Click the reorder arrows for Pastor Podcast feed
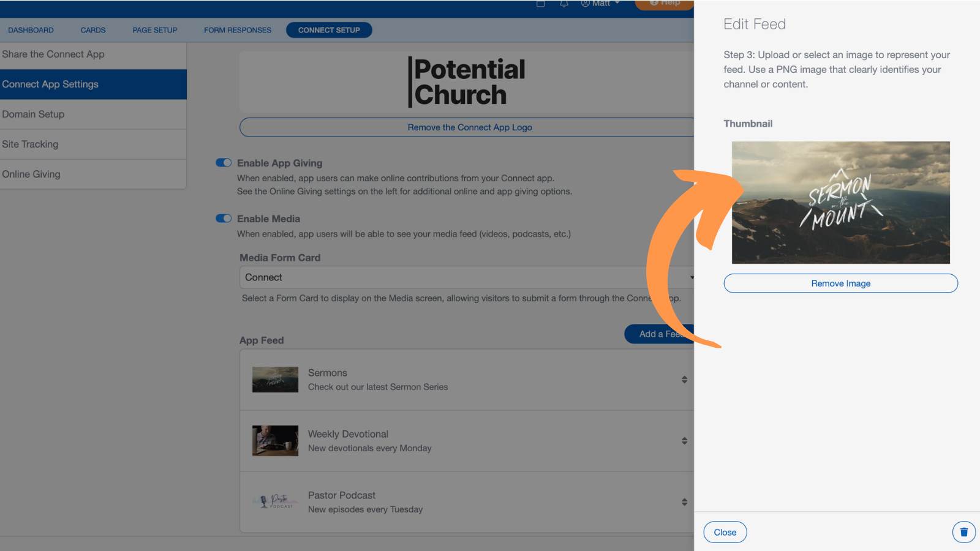The image size is (980, 551). point(684,502)
